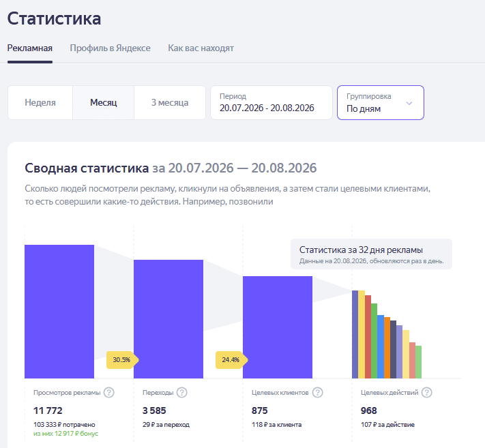Open Как вас находят tab

(201, 48)
